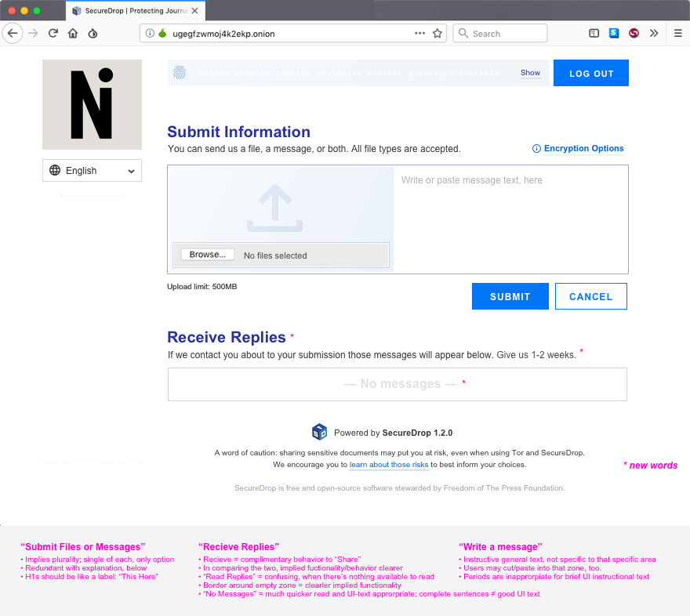Click the green onion connection icon

162,34
